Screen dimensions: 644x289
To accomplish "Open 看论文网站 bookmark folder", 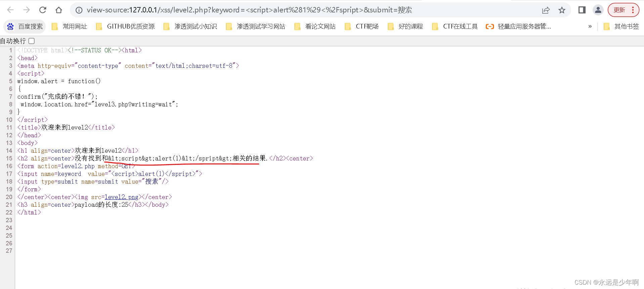I will click(x=315, y=27).
